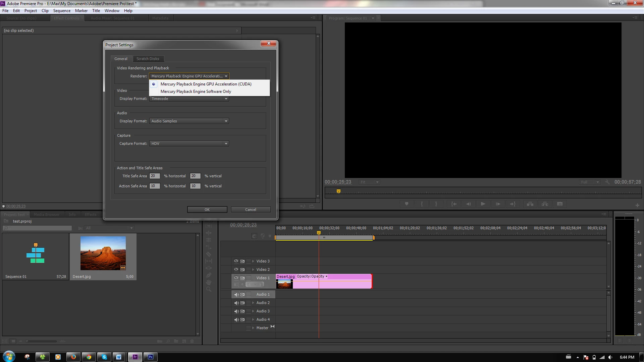Viewport: 644px width, 362px height.
Task: Click Export Frame camera icon
Action: (560, 204)
